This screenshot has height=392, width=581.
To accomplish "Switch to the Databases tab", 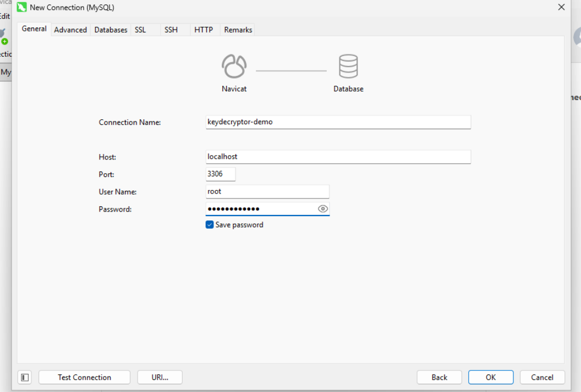I will point(111,30).
